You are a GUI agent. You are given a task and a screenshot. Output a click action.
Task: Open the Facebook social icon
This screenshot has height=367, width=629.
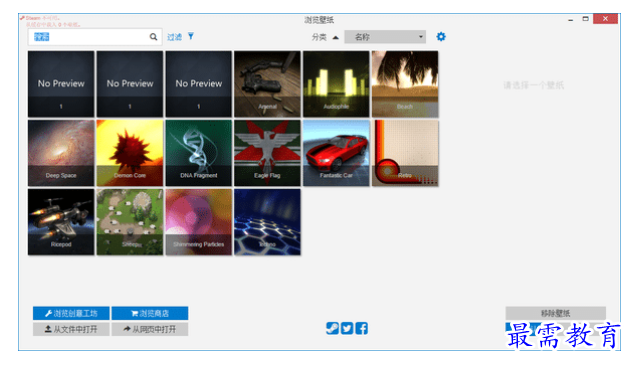coord(361,328)
